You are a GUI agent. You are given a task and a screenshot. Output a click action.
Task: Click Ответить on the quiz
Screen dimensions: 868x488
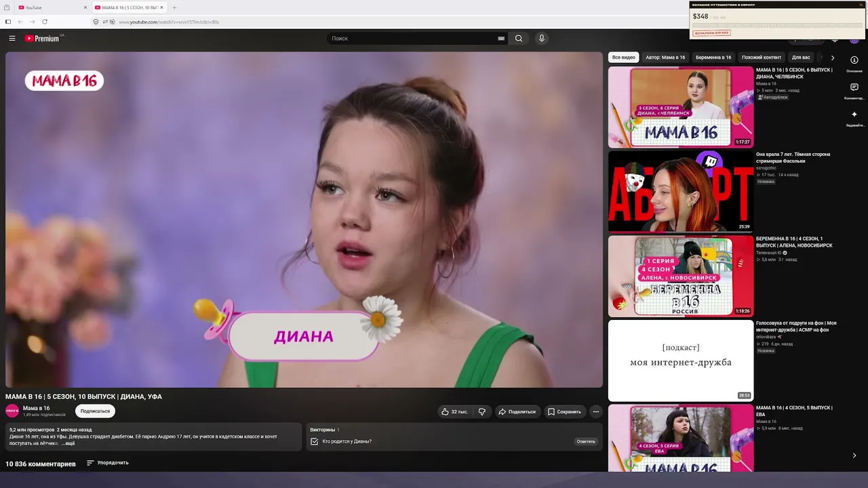[x=586, y=441]
